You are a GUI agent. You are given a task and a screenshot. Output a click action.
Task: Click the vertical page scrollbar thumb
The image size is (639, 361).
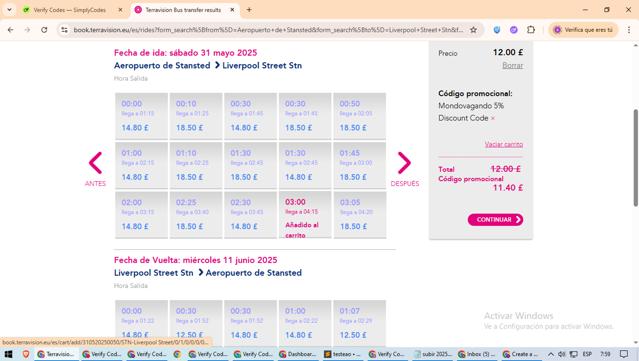(635, 158)
